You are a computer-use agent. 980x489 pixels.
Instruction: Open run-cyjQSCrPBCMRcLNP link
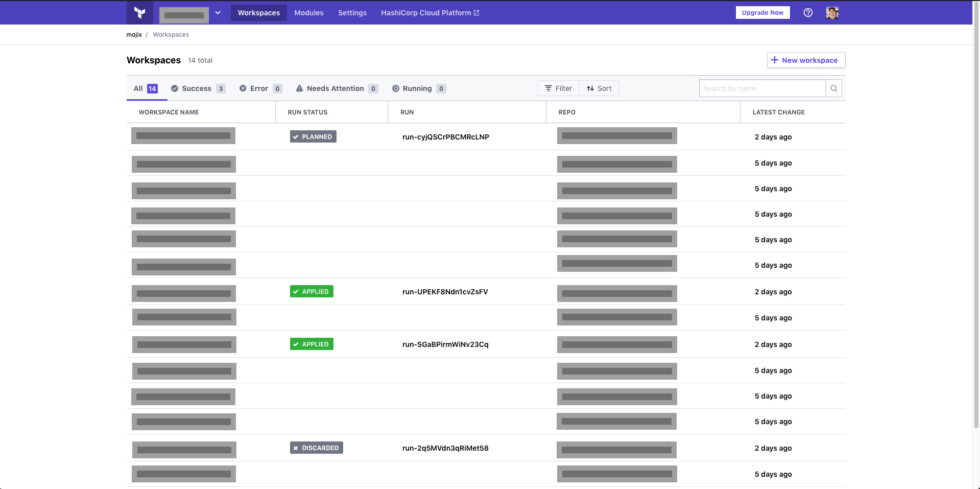[x=445, y=137]
